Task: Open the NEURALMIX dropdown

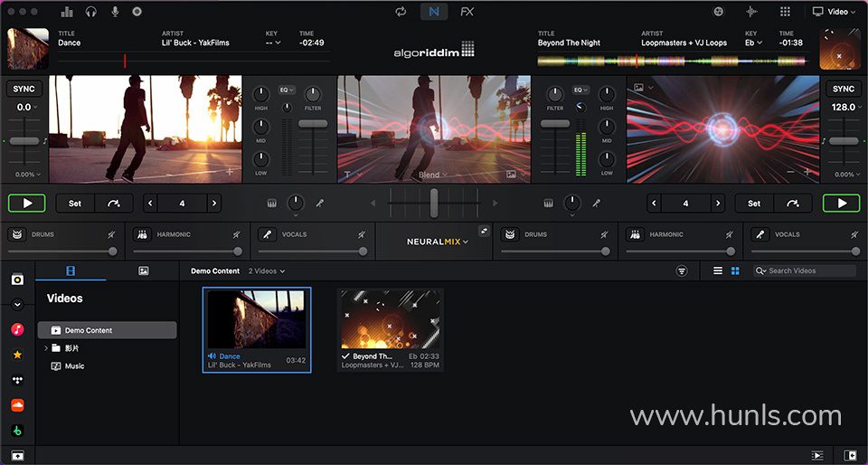Action: pos(438,242)
